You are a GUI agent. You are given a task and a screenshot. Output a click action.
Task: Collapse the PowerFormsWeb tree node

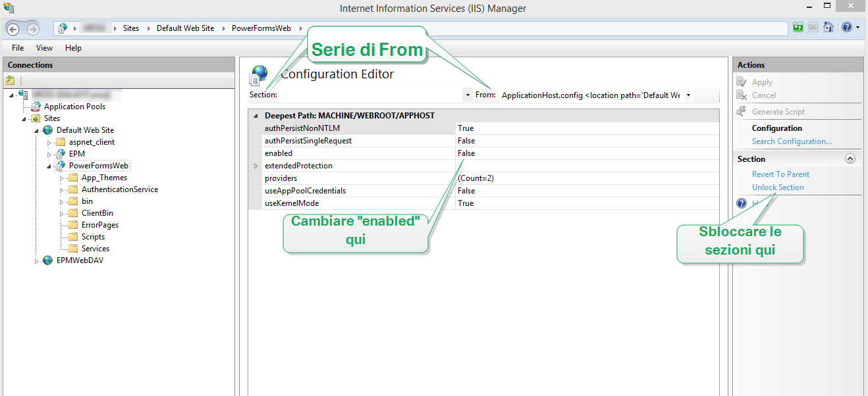click(49, 166)
